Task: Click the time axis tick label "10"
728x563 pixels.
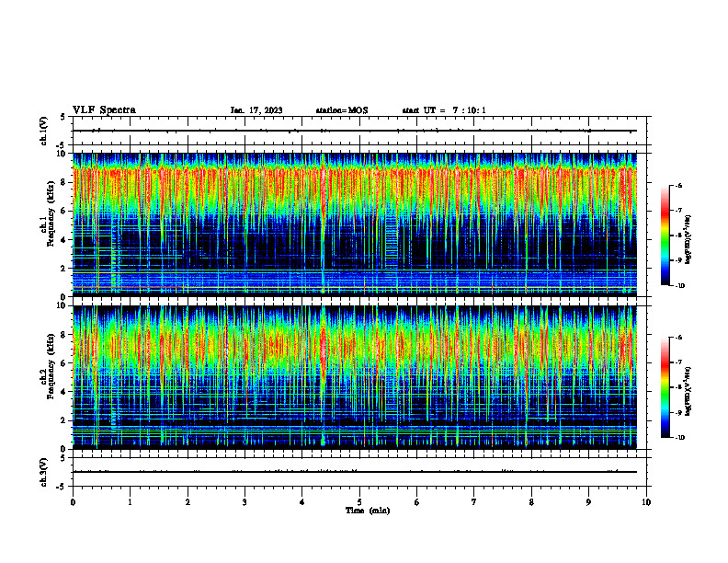Action: [646, 502]
